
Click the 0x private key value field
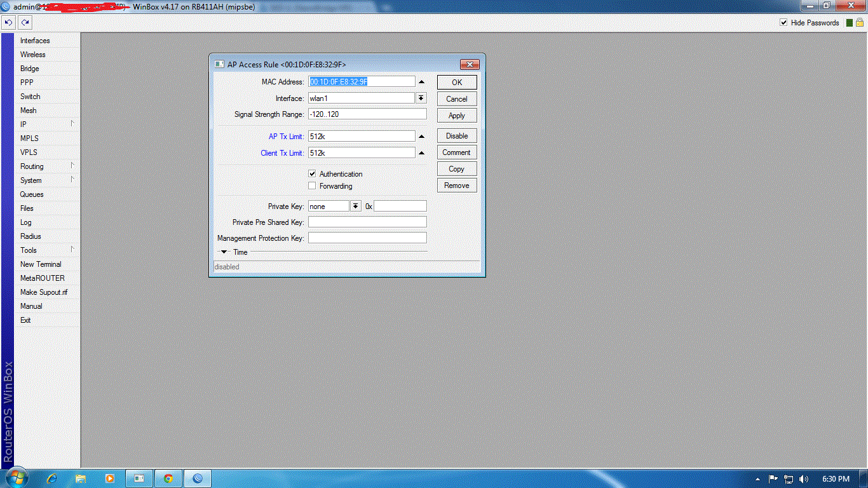(x=400, y=206)
